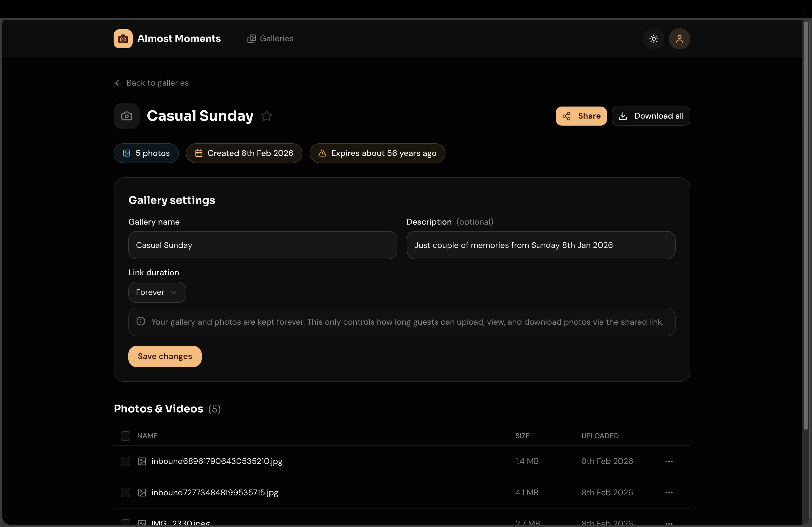Star the Casual Sunday gallery as favorite
The image size is (812, 527).
pos(266,116)
